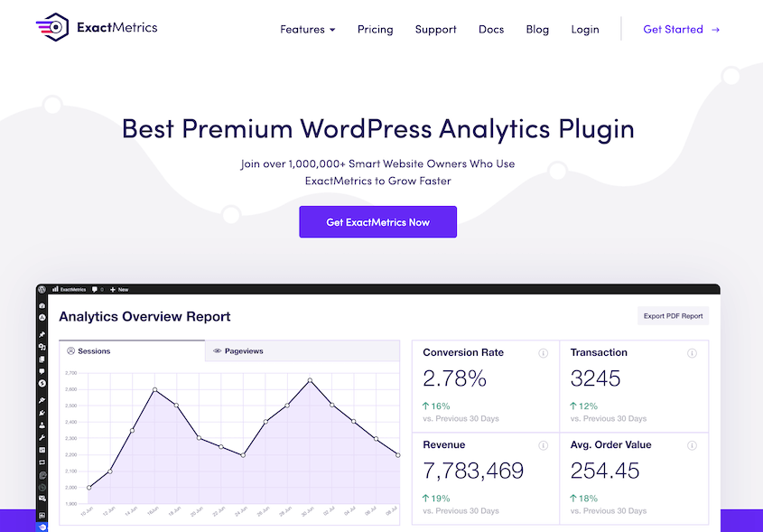Open the Blog menu item
763x532 pixels.
(x=537, y=30)
